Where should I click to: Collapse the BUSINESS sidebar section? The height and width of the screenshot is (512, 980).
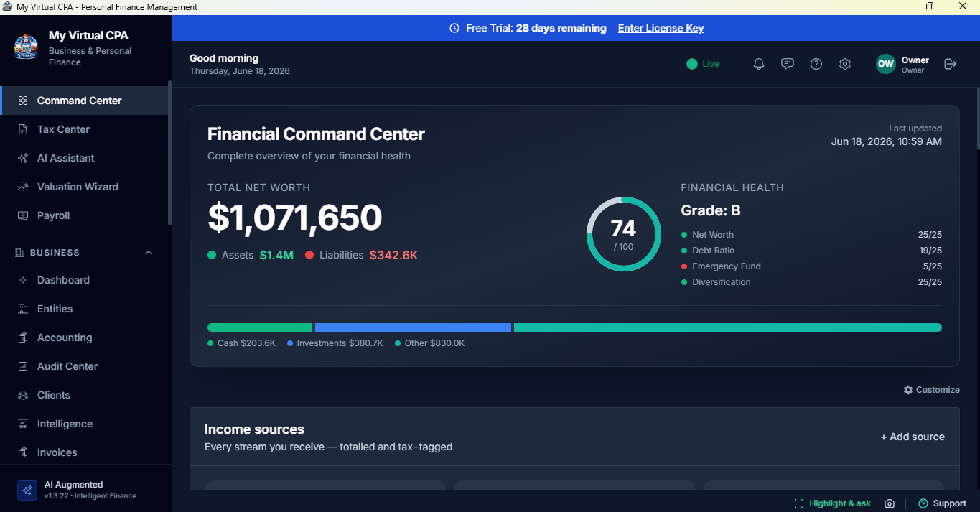[149, 253]
